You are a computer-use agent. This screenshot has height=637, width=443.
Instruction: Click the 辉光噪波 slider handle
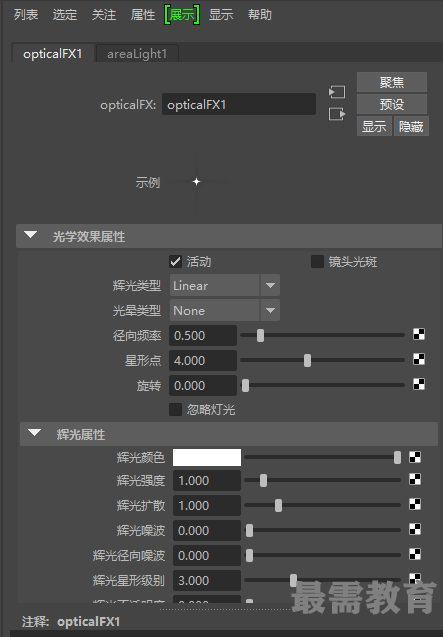249,530
